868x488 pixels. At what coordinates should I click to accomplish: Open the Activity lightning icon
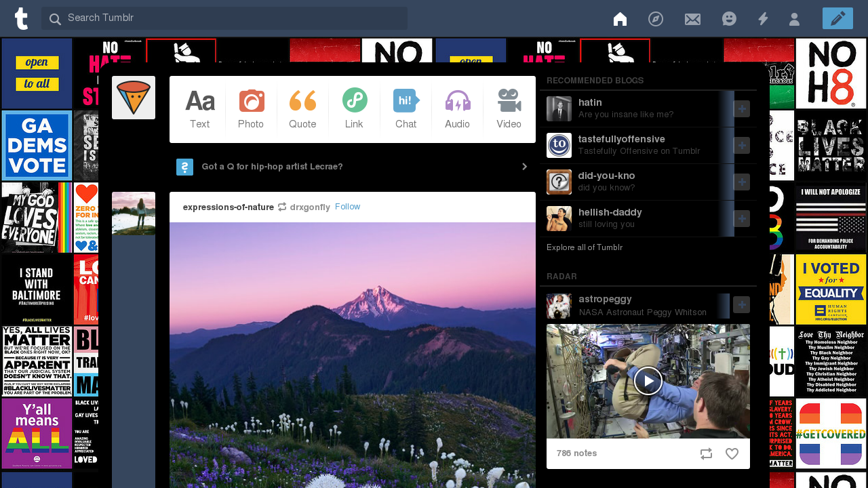763,19
